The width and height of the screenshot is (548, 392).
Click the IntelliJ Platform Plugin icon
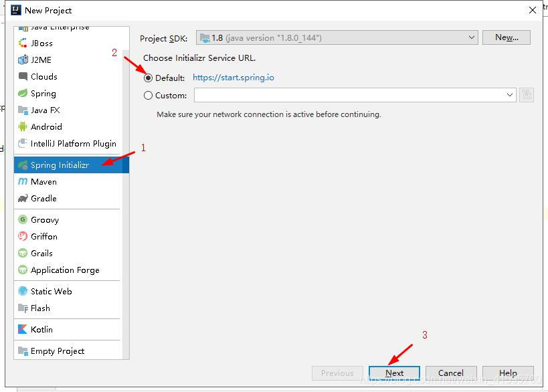coord(23,143)
